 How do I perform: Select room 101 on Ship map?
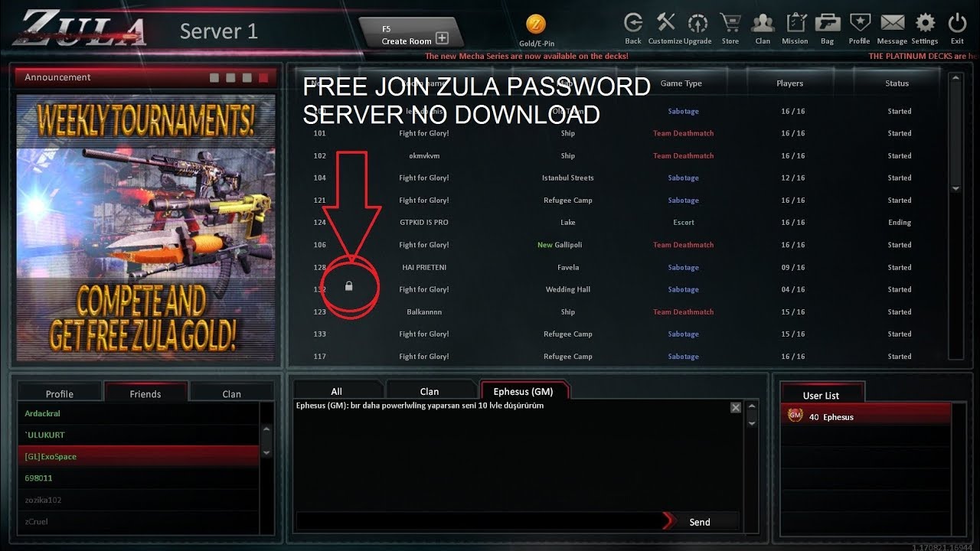point(619,133)
